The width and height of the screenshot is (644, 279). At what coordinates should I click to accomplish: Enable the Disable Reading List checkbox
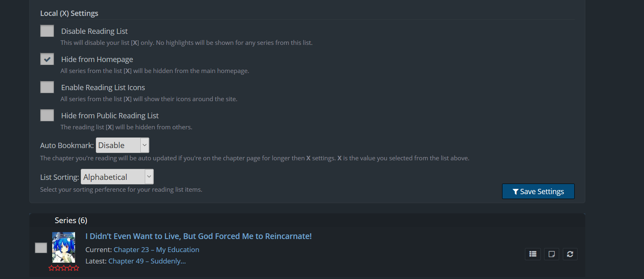[x=47, y=31]
